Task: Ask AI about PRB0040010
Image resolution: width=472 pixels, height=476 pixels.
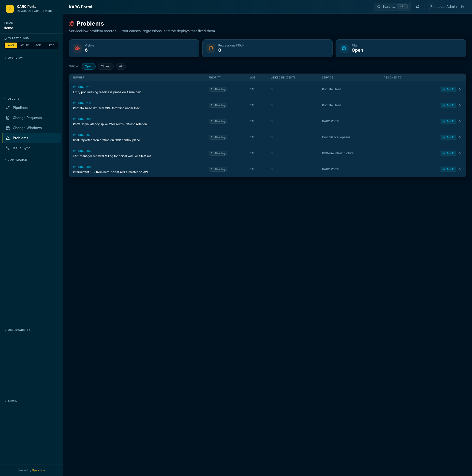Action: click(448, 106)
